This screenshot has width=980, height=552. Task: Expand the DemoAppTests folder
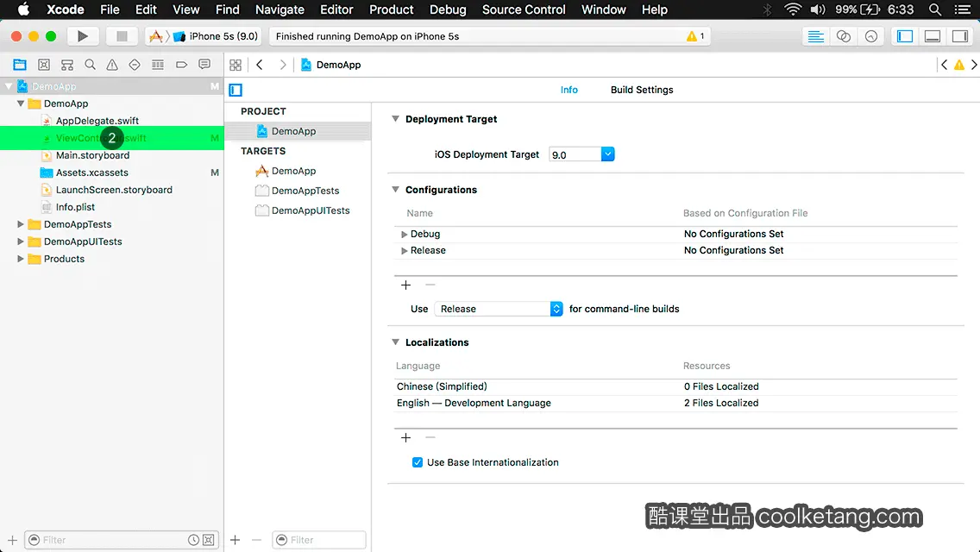[x=20, y=223]
